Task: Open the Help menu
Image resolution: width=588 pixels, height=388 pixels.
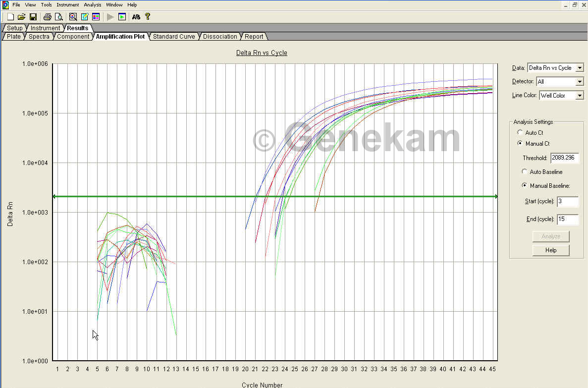Action: click(132, 5)
